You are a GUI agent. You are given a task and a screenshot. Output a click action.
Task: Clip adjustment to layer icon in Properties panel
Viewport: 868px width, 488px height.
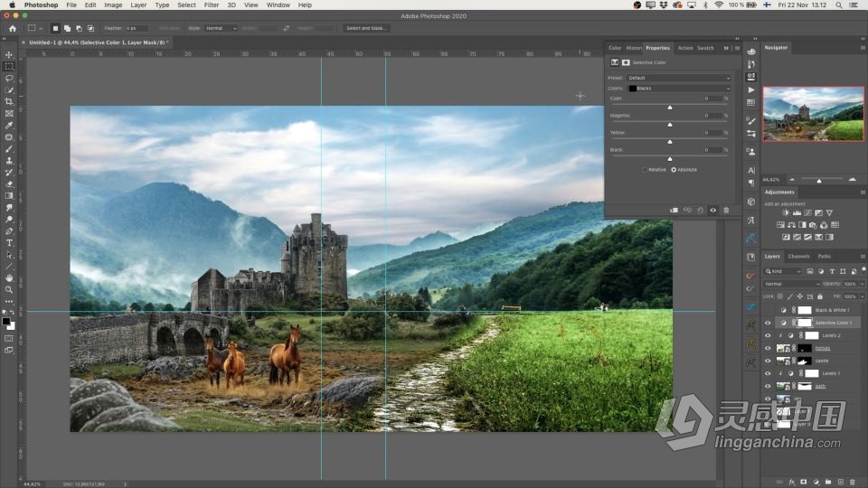click(674, 211)
